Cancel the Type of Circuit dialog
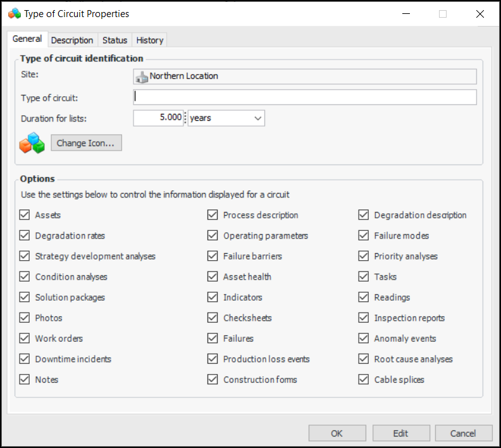 (463, 433)
